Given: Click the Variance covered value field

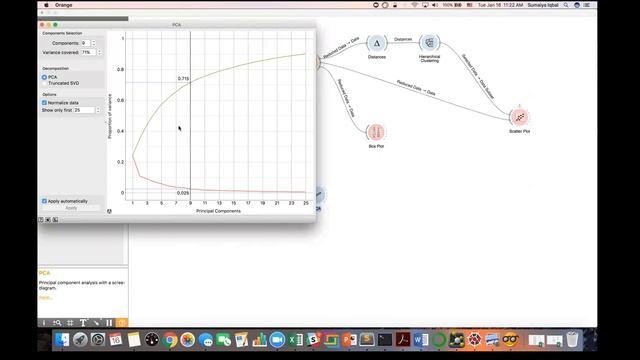Looking at the screenshot, I should (88, 52).
